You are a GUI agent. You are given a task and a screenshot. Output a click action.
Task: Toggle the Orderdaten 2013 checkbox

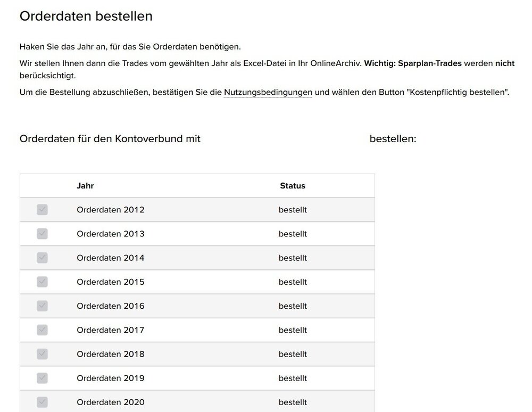tap(42, 234)
